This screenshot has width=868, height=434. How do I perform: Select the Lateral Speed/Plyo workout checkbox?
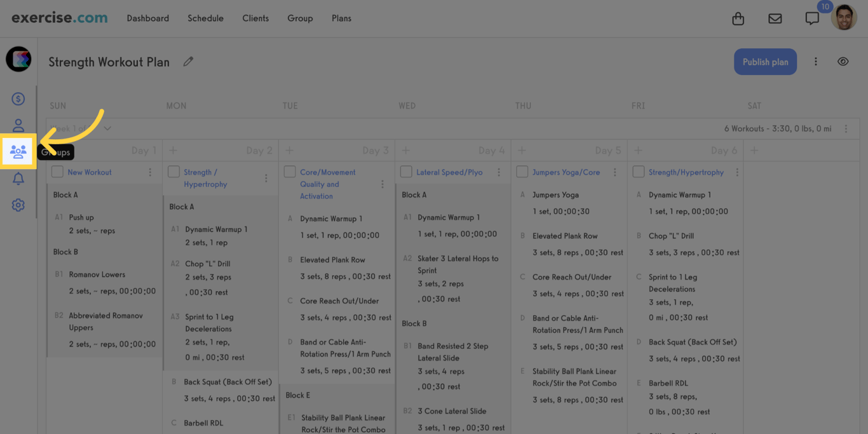(405, 171)
